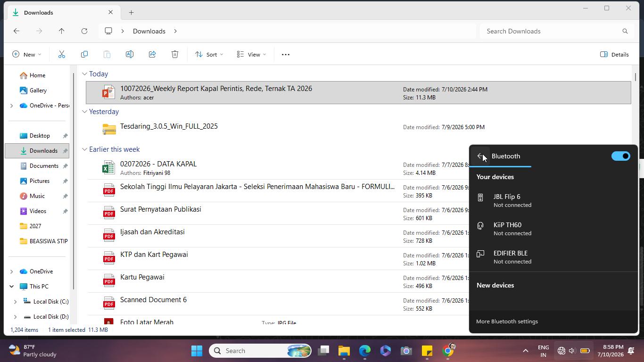Open the notification bell icon
This screenshot has height=362, width=644.
point(631,351)
